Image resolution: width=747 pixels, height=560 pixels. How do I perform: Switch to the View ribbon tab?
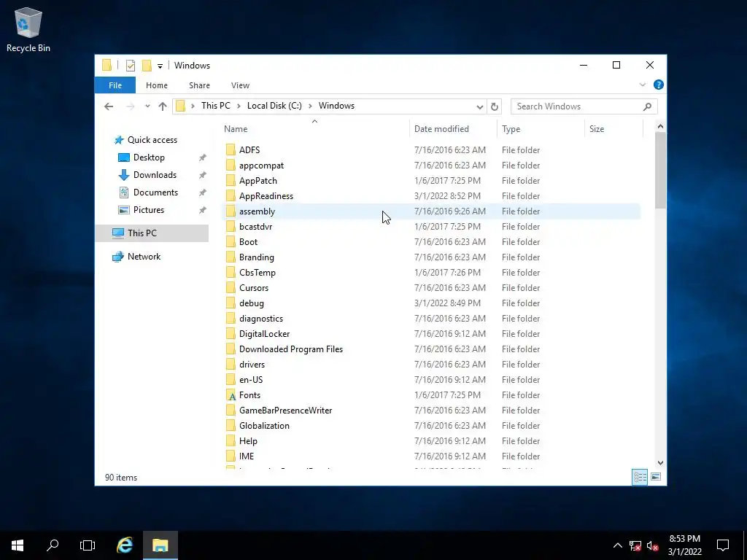tap(240, 85)
